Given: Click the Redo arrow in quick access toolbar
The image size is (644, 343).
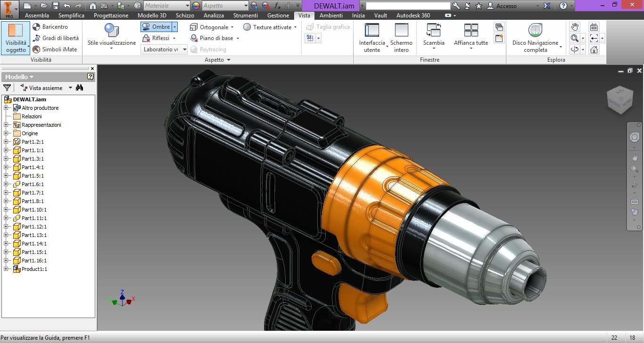Looking at the screenshot, I should point(78,6).
